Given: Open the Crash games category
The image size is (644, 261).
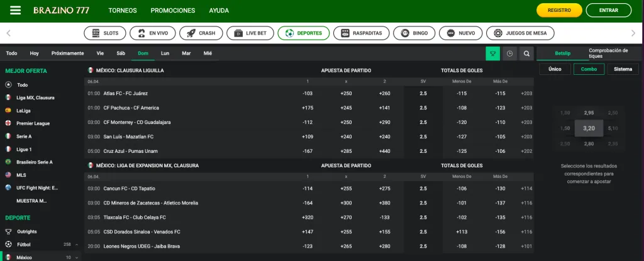Looking at the screenshot, I should [201, 33].
